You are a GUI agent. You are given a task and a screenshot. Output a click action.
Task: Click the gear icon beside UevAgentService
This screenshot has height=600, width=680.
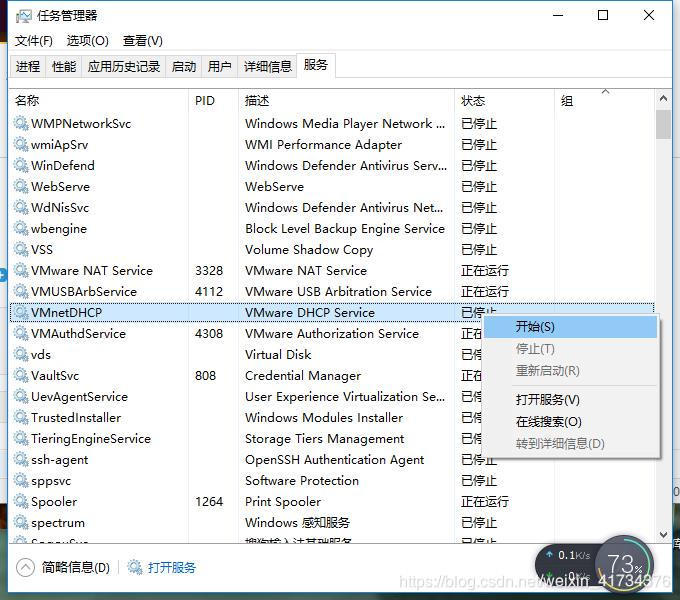[x=21, y=396]
